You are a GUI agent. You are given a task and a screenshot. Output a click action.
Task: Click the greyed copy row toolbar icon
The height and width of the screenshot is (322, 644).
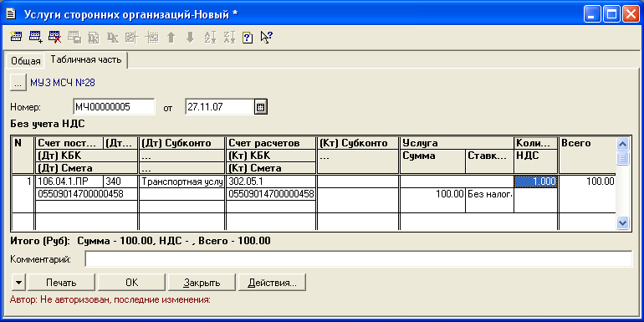pos(74,38)
